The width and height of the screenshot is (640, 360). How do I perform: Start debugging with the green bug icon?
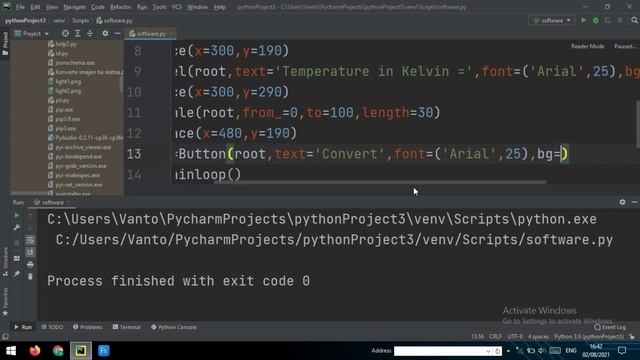[596, 20]
